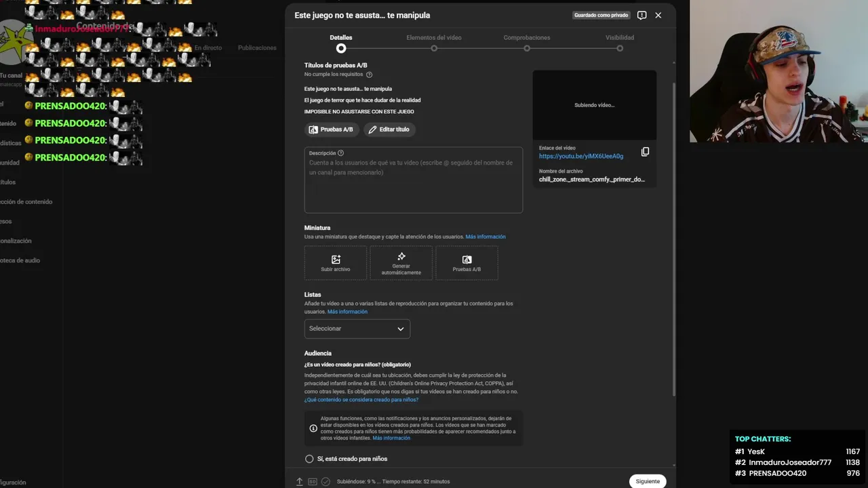Image resolution: width=868 pixels, height=488 pixels.
Task: Click the help icon next to Descripción
Action: click(340, 153)
